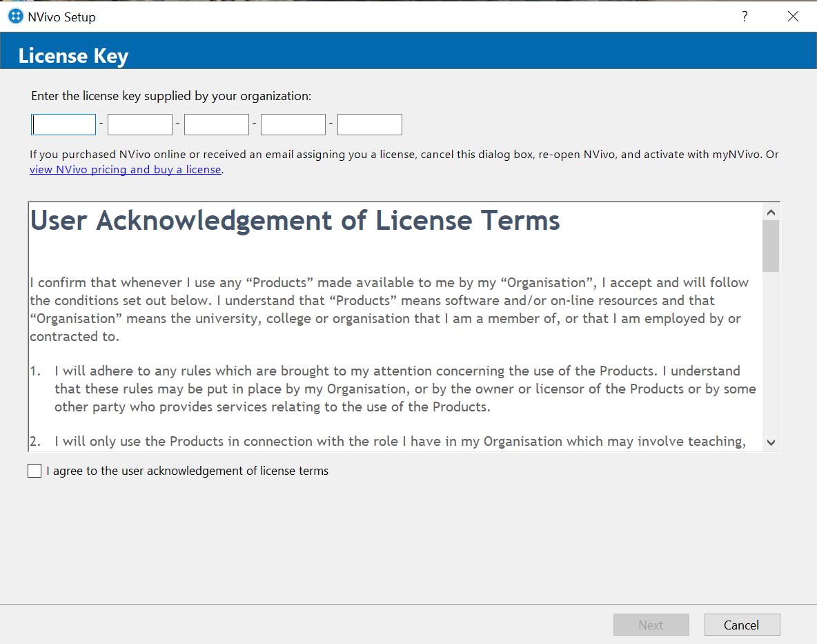
Task: Click the NVivo Setup title bar text
Action: 61,17
